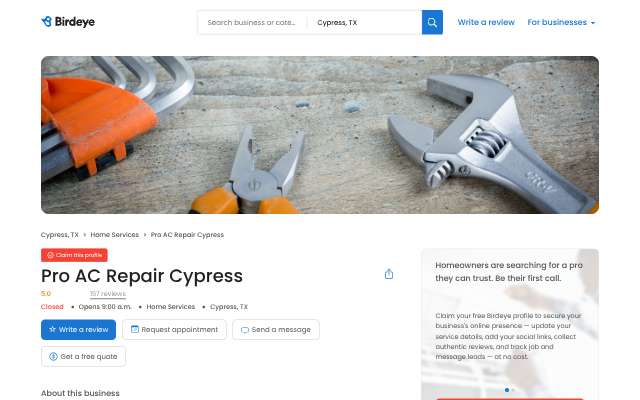Click Get a free quote button
The image size is (640, 400).
tap(83, 356)
